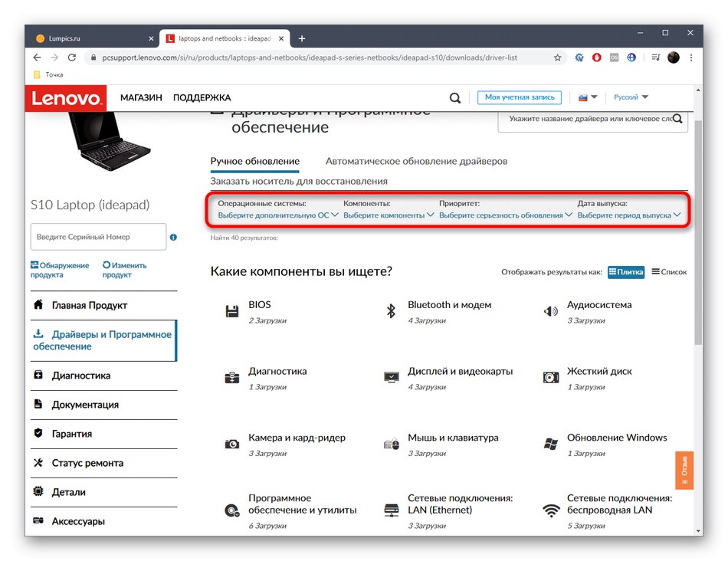Click the Камера и кард-ридер camera icon
Image resolution: width=728 pixels, height=561 pixels.
click(231, 444)
